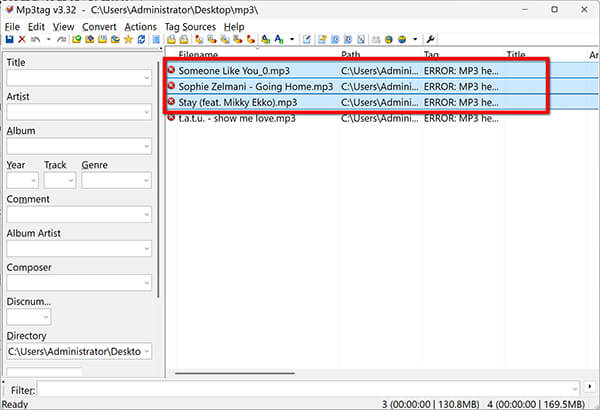Click the Actions (Quick) icon
The image size is (600, 410).
point(279,39)
